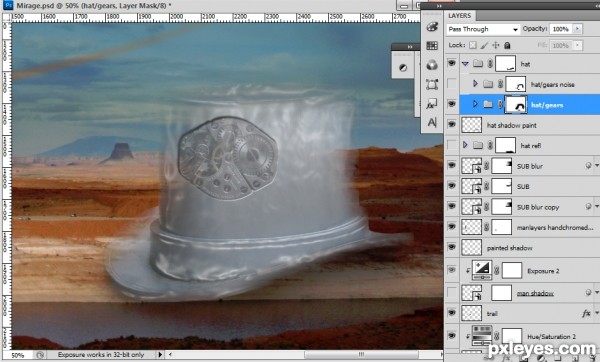This screenshot has width=600, height=362.
Task: Select Hue/Saturation 2 adjustment icon
Action: pyautogui.click(x=482, y=336)
